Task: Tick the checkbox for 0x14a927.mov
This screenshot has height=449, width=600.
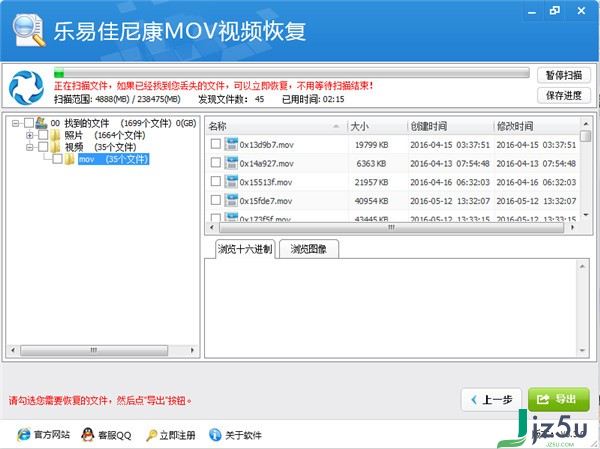Action: (x=216, y=163)
